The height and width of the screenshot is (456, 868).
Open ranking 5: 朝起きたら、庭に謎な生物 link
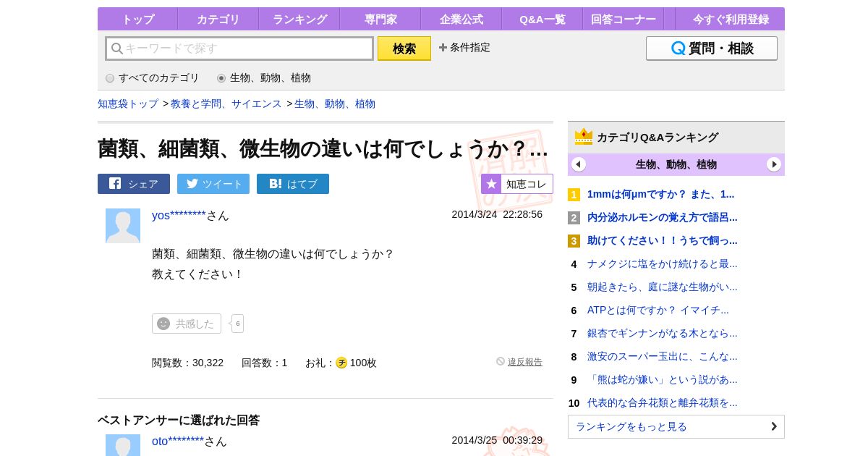(x=663, y=287)
